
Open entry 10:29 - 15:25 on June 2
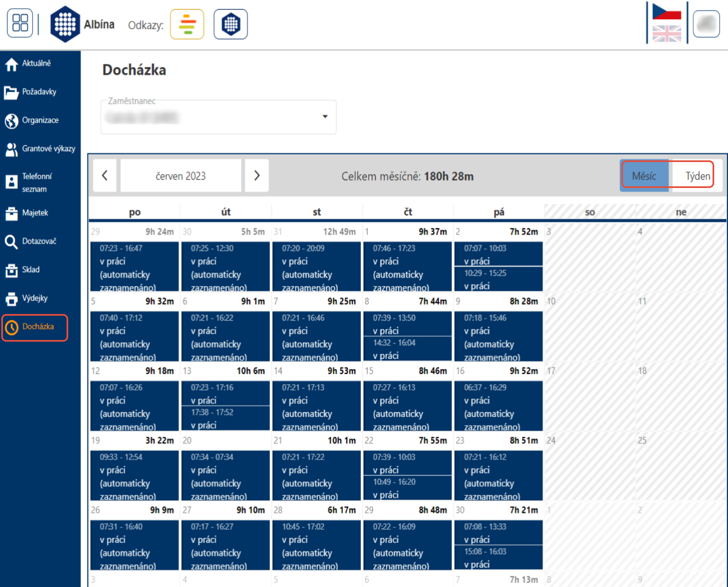click(x=499, y=279)
